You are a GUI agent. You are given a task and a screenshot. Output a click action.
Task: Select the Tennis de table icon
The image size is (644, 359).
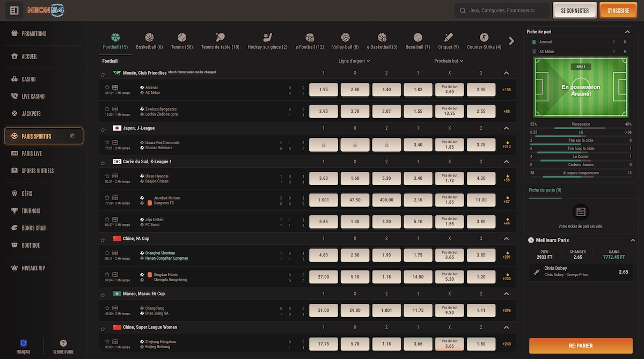(220, 38)
